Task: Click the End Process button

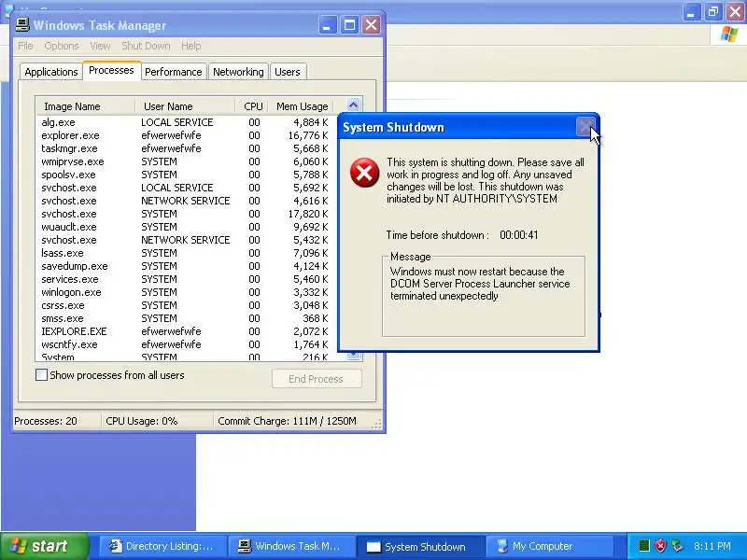Action: click(317, 379)
